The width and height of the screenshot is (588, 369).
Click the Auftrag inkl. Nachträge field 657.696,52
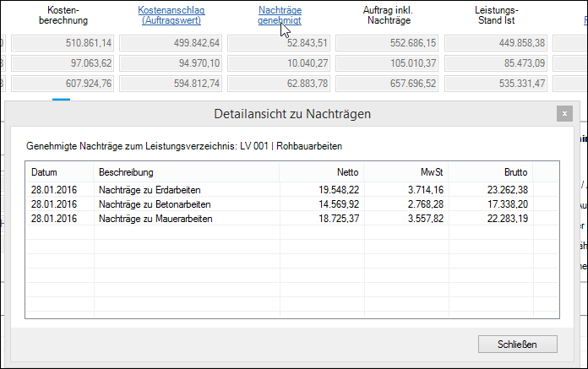[387, 84]
